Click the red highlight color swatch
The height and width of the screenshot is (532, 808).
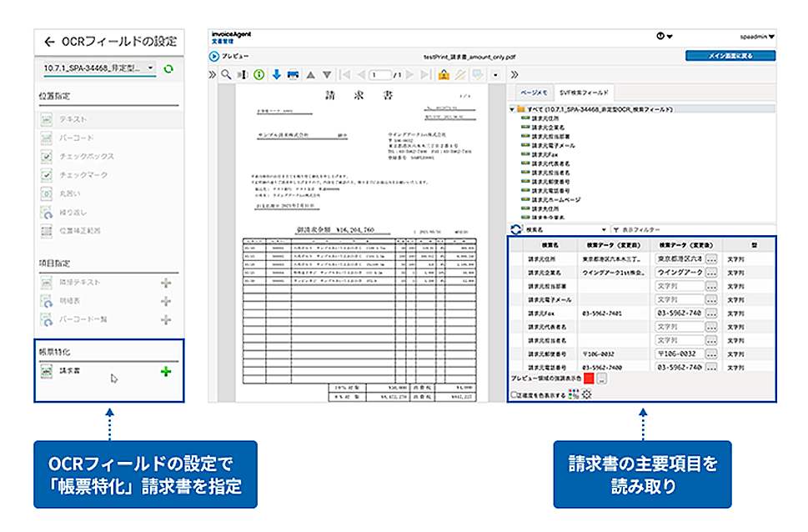[589, 379]
